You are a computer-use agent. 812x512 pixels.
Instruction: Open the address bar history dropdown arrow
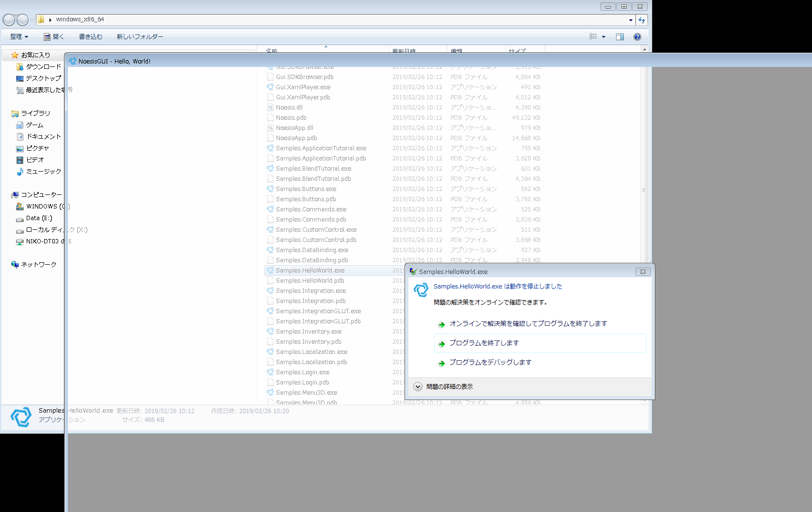coord(631,20)
